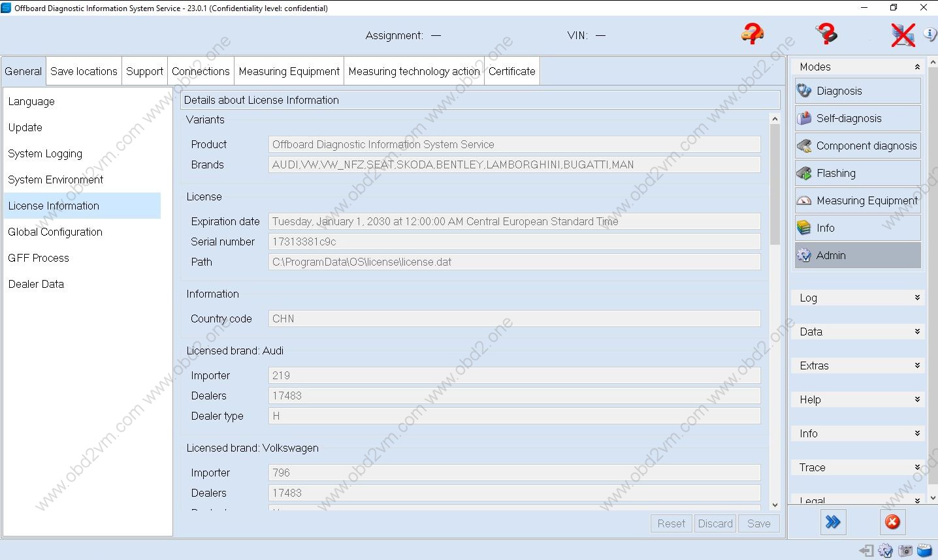
Task: Click the disconnected network status icon
Action: (x=903, y=35)
